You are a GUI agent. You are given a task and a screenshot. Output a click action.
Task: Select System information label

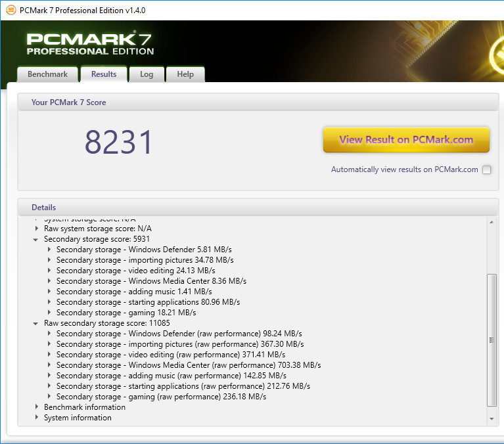click(x=78, y=418)
